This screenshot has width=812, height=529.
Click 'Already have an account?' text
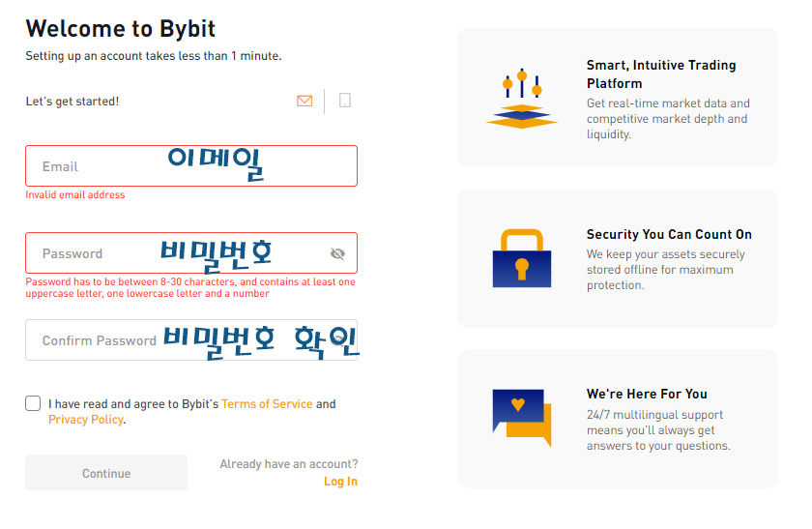289,463
